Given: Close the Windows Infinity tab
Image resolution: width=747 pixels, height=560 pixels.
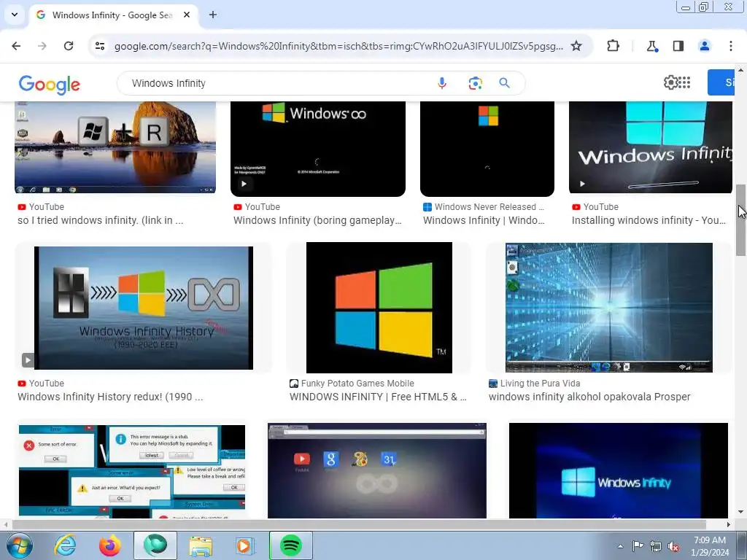Looking at the screenshot, I should tap(187, 15).
